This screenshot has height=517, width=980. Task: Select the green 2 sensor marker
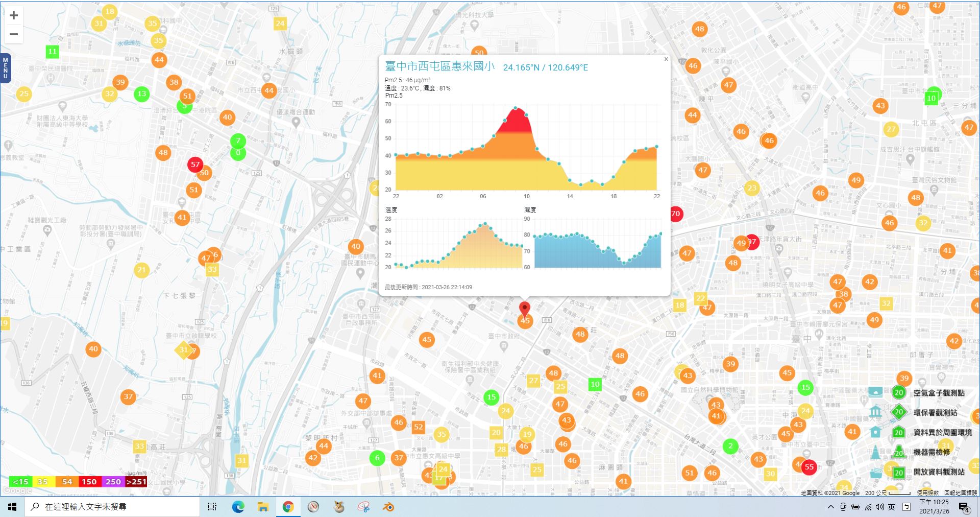coord(730,446)
